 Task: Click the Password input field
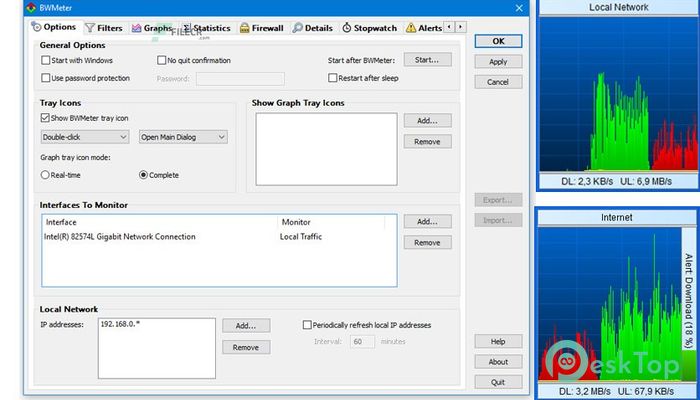tap(240, 79)
